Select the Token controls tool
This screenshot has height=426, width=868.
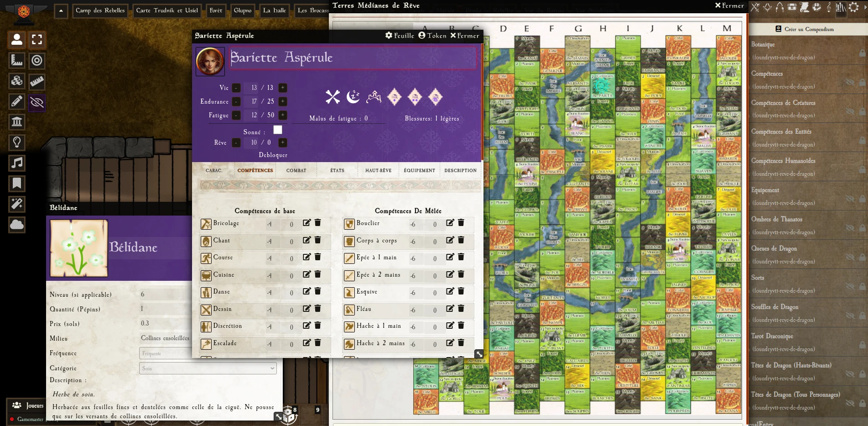coord(17,40)
